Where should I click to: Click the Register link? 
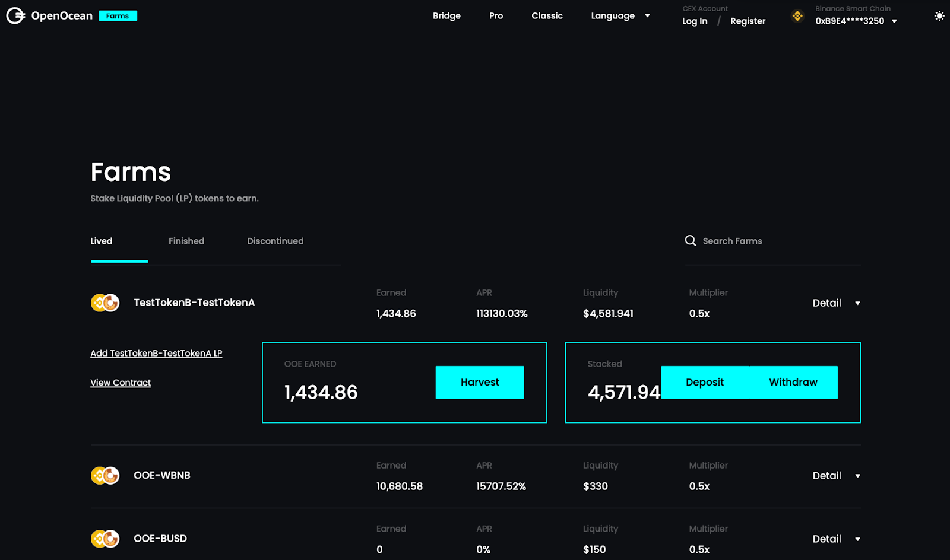point(748,21)
